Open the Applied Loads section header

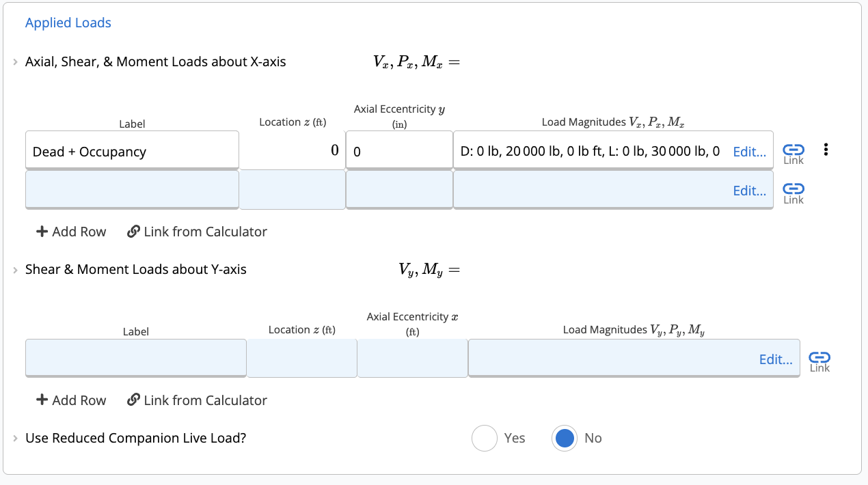[68, 23]
